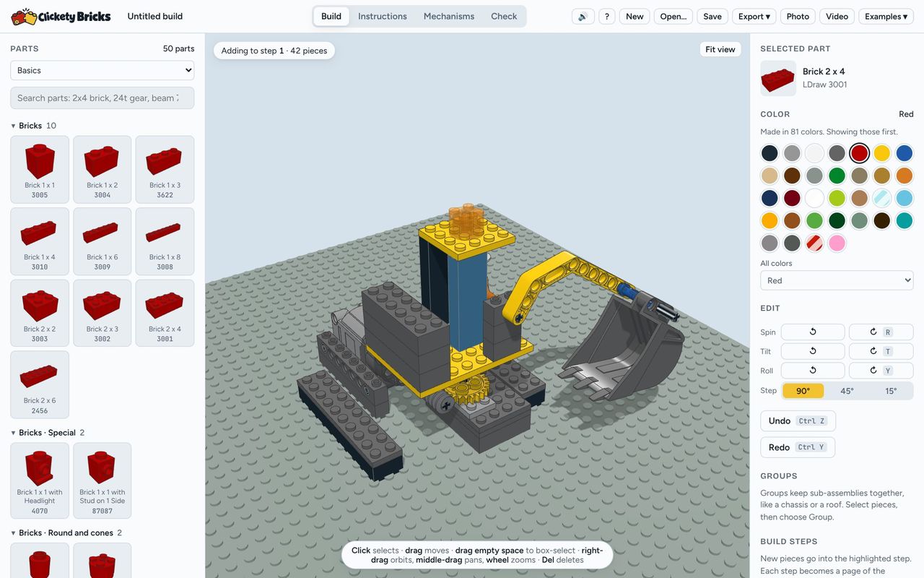Spin part clockwise with R button

[881, 332]
